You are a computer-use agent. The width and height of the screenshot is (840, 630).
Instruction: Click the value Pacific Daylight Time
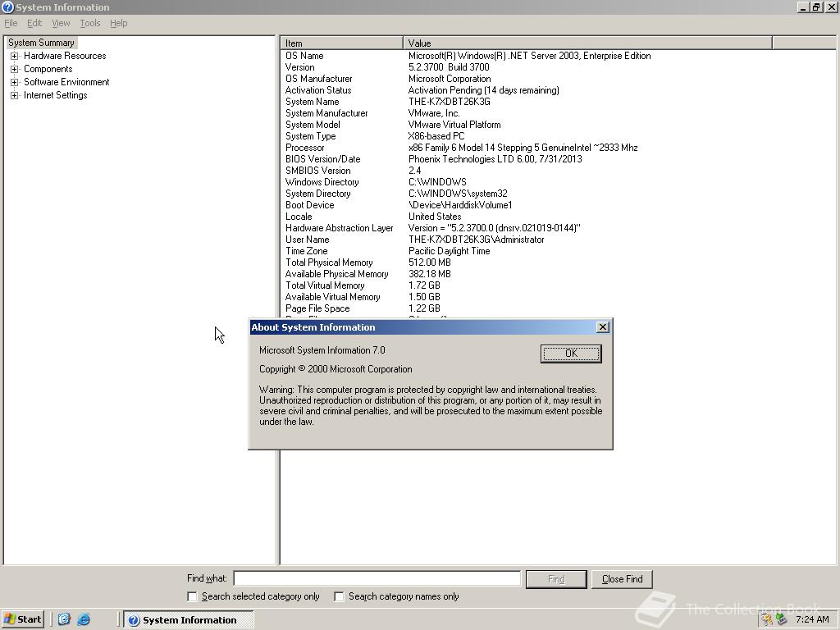(449, 251)
